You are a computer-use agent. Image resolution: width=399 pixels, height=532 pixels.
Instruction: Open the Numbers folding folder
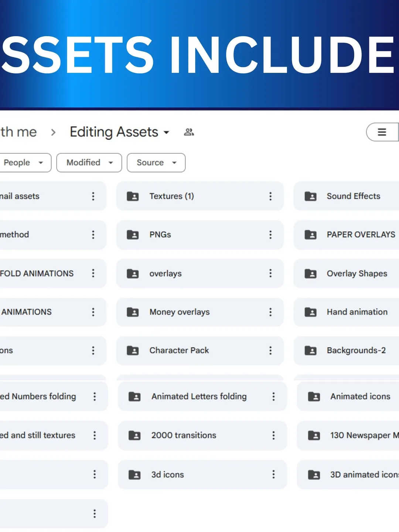click(x=54, y=396)
